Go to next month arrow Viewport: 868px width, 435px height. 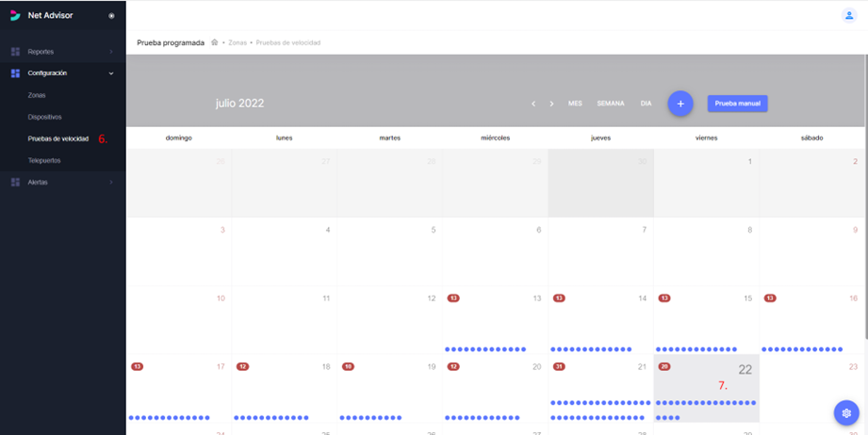tap(551, 104)
